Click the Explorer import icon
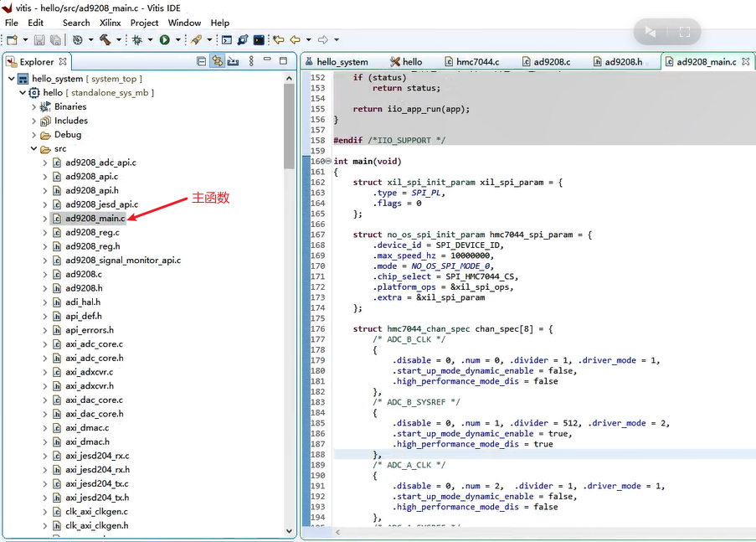This screenshot has height=542, width=756. 234,61
